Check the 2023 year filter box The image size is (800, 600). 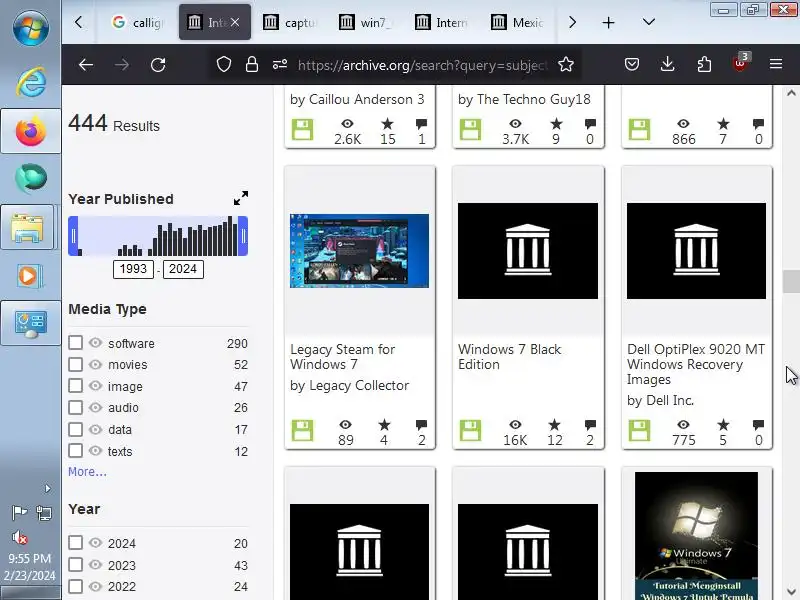(x=76, y=564)
